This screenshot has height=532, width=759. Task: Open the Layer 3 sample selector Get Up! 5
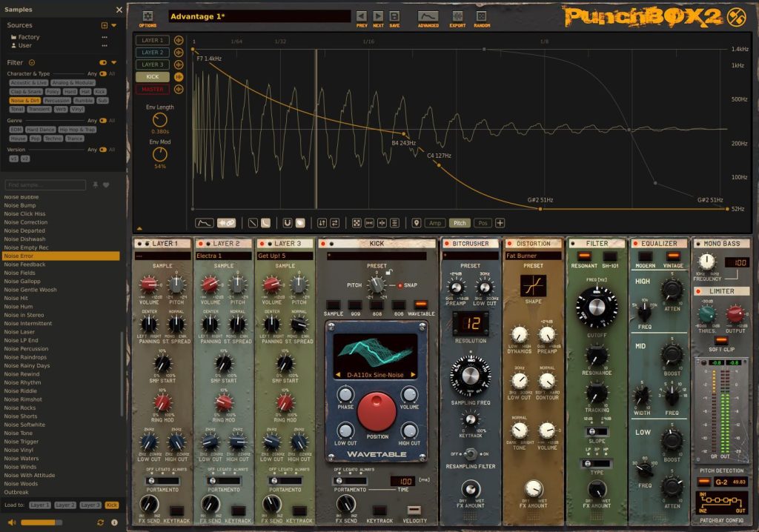285,256
